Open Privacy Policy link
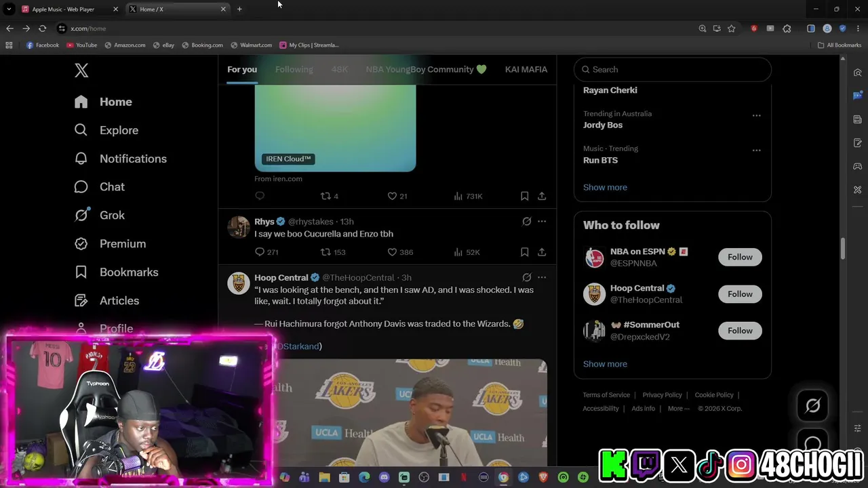This screenshot has height=488, width=868. click(x=662, y=395)
